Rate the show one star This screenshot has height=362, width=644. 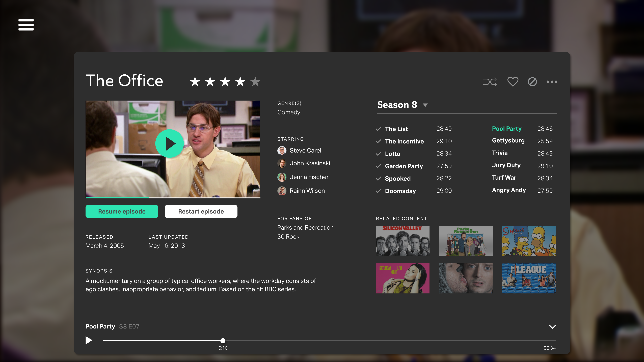(195, 81)
